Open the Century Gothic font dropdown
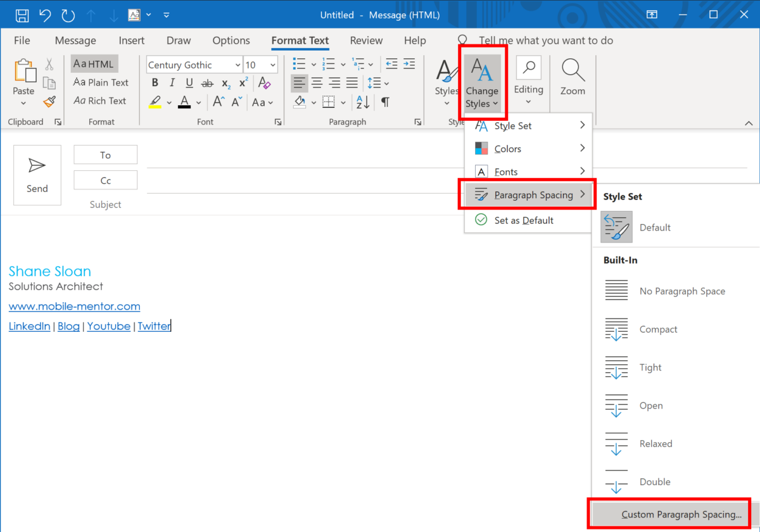 pos(239,64)
